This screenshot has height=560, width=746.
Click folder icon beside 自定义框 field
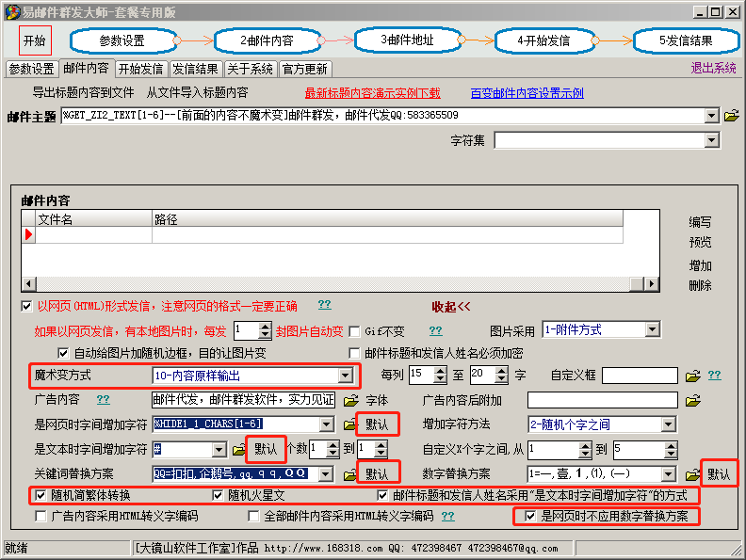(693, 376)
